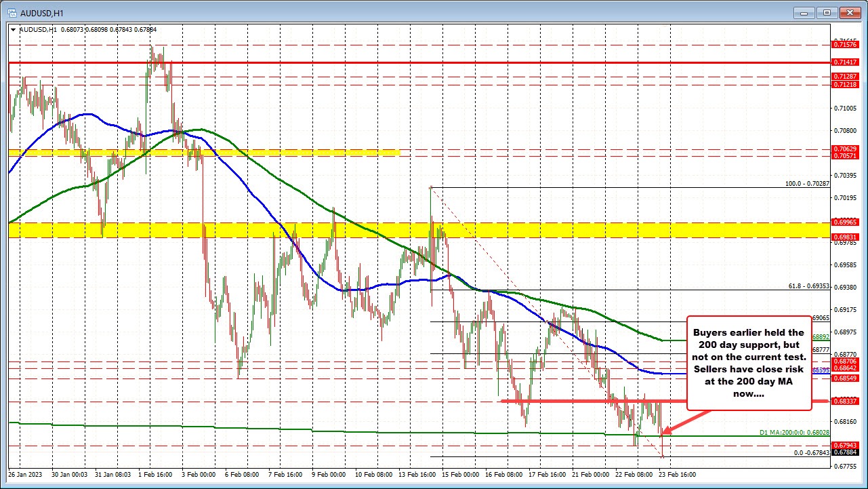This screenshot has height=489, width=868.
Task: Minimize the AUDUSD chart window
Action: click(x=808, y=13)
